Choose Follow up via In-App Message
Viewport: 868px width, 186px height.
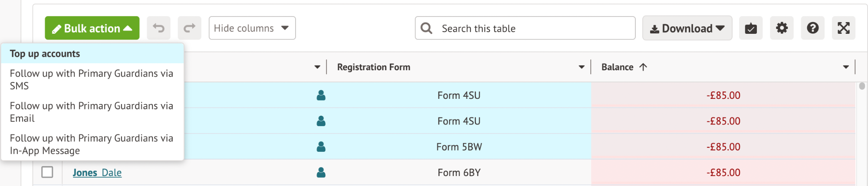92,144
